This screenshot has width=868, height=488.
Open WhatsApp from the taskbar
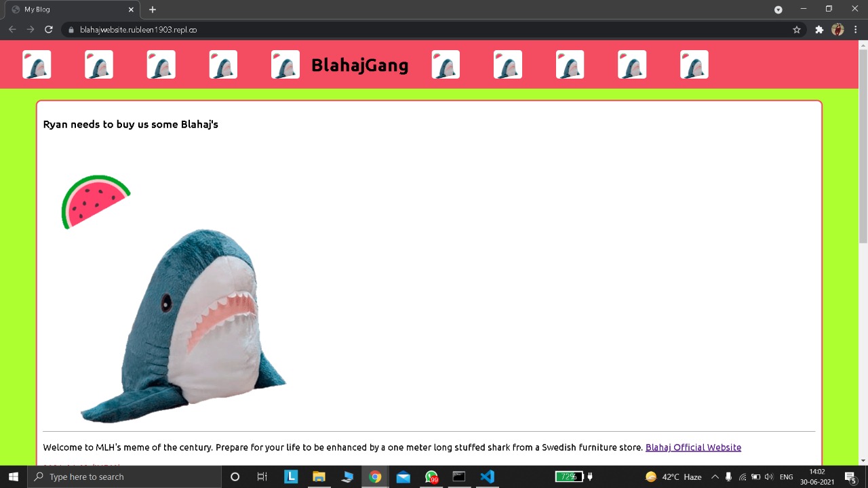tap(431, 476)
